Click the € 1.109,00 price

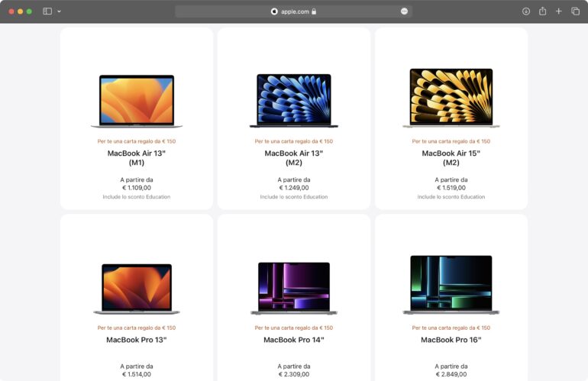coord(137,188)
